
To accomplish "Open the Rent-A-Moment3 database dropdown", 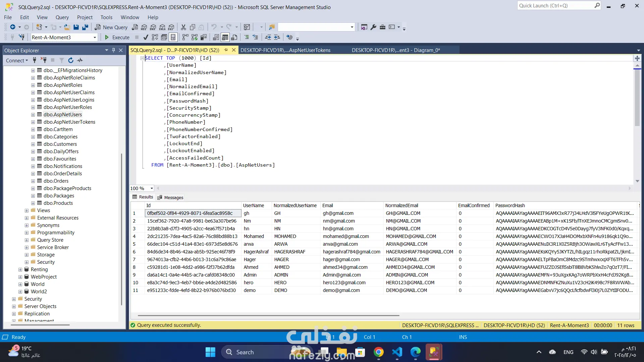I will click(95, 38).
